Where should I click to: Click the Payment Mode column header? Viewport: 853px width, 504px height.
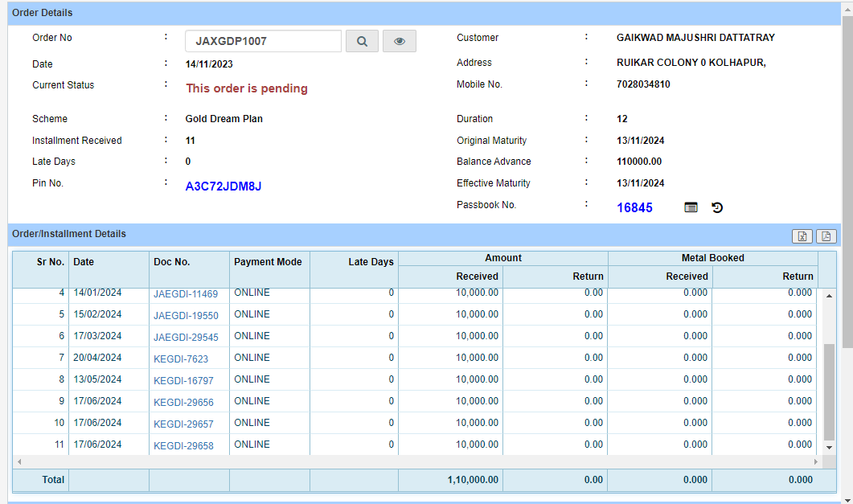pyautogui.click(x=270, y=269)
